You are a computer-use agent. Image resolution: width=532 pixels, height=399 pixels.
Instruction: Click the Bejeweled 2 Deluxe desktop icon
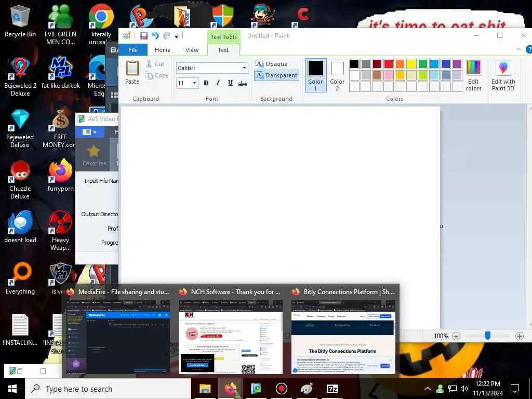20,77
